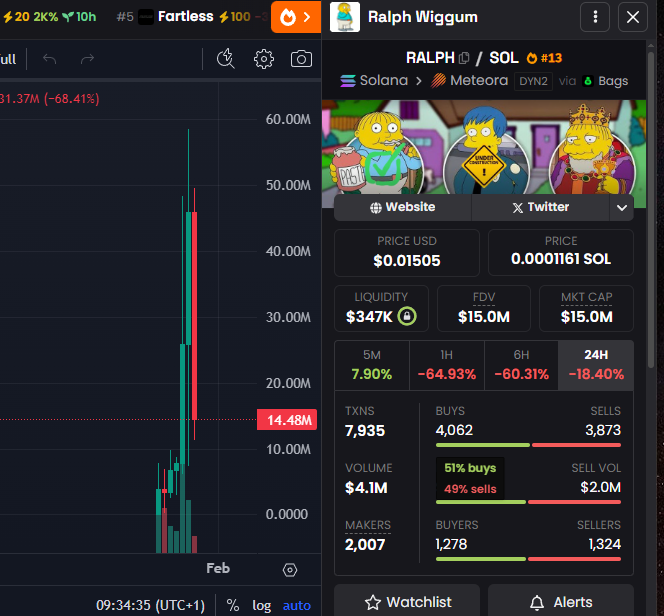The height and width of the screenshot is (616, 664).
Task: Click the Fartless trending ticker item
Action: point(186,17)
